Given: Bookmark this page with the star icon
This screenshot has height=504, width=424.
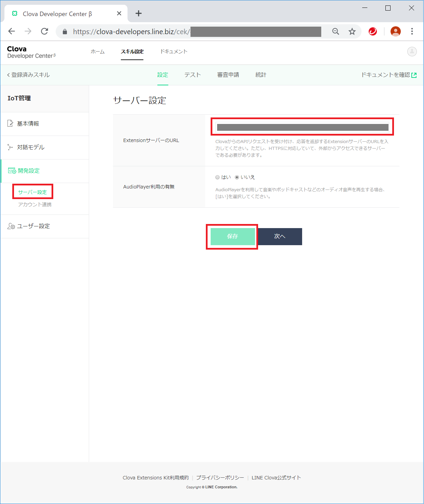Looking at the screenshot, I should pyautogui.click(x=352, y=31).
